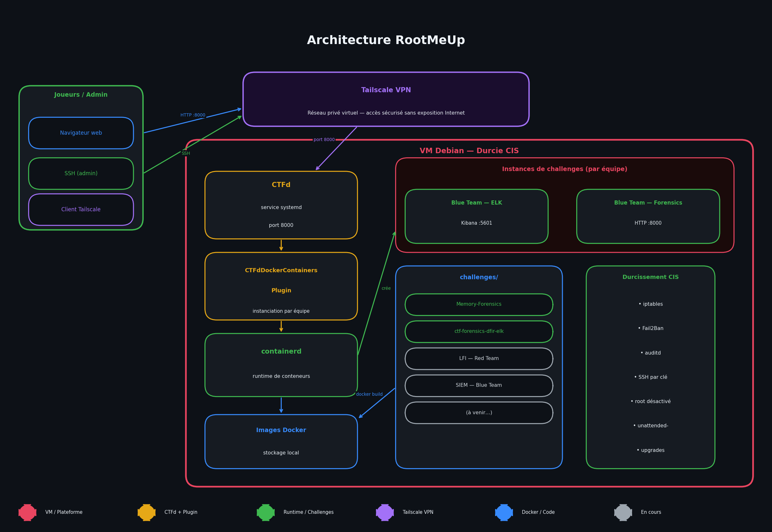Click the gray En cours legend icon
Screen dimensions: 772x532
click(x=623, y=512)
